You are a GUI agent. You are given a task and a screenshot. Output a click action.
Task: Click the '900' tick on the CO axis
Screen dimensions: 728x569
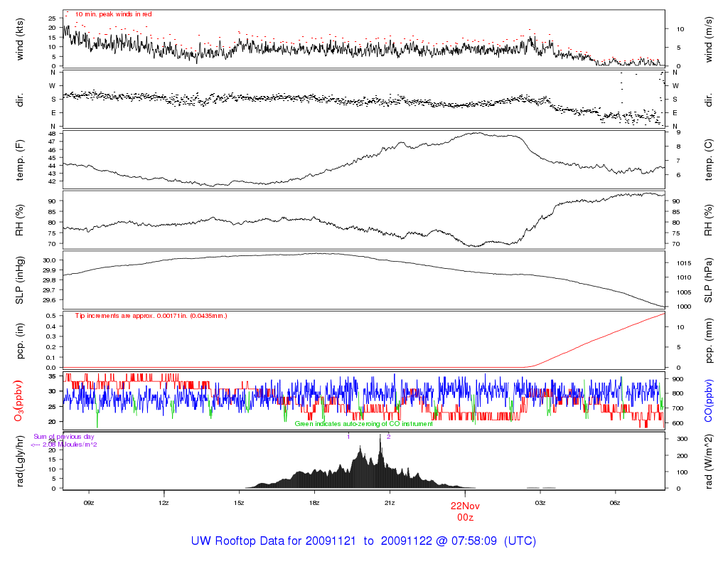tap(678, 380)
